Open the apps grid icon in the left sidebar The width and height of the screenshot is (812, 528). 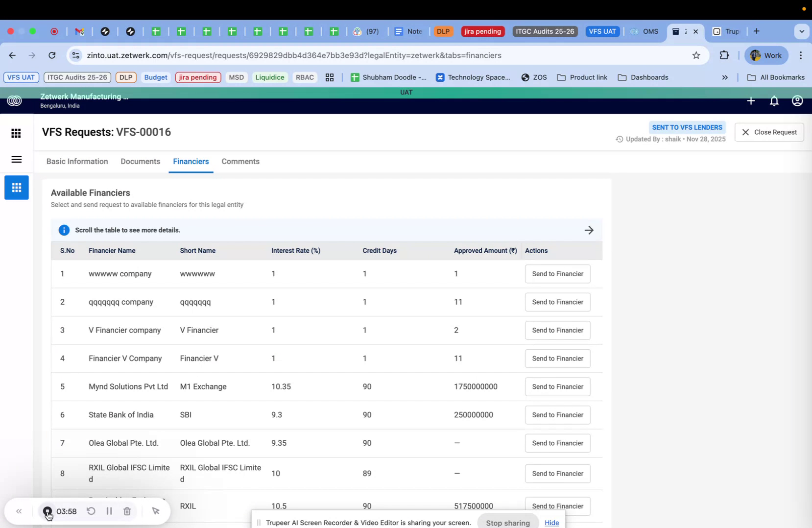click(16, 133)
